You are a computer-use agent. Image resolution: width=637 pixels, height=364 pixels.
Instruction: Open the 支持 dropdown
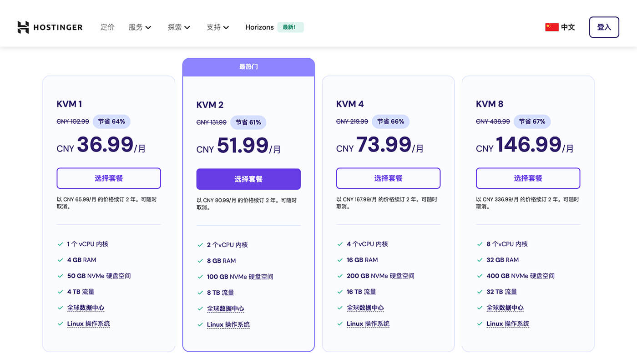(x=217, y=27)
